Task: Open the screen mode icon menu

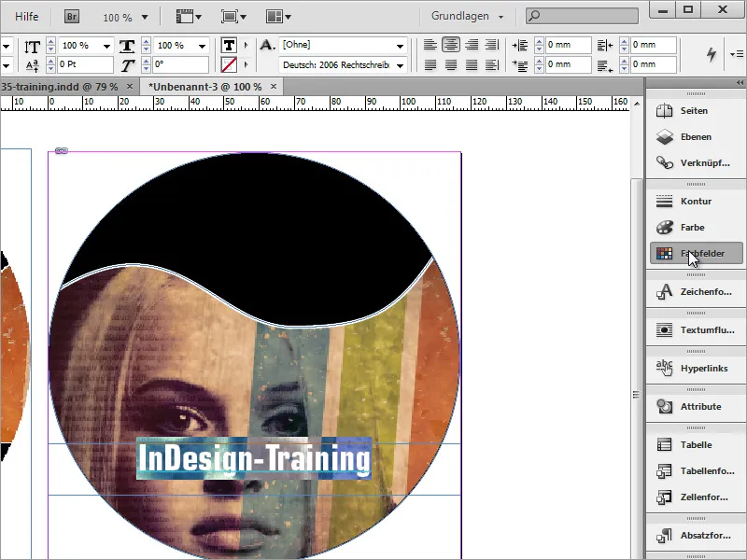Action: pyautogui.click(x=233, y=17)
